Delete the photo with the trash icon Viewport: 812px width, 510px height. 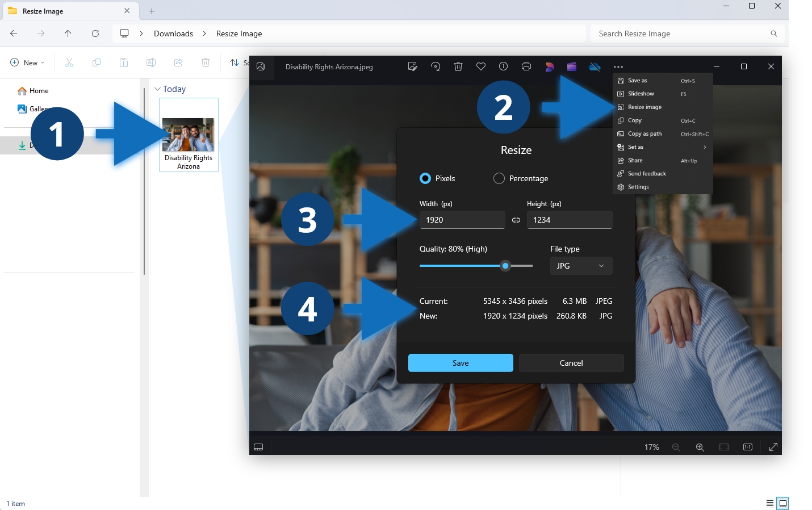coord(458,67)
